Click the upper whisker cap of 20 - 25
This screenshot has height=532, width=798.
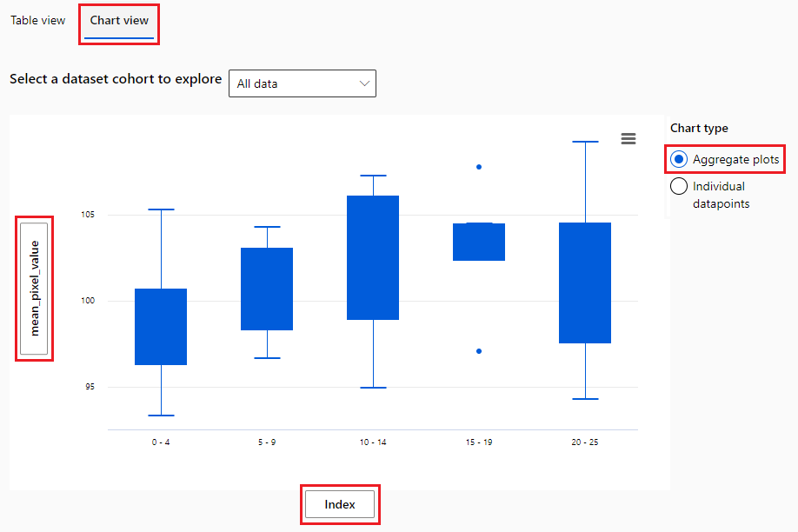585,142
